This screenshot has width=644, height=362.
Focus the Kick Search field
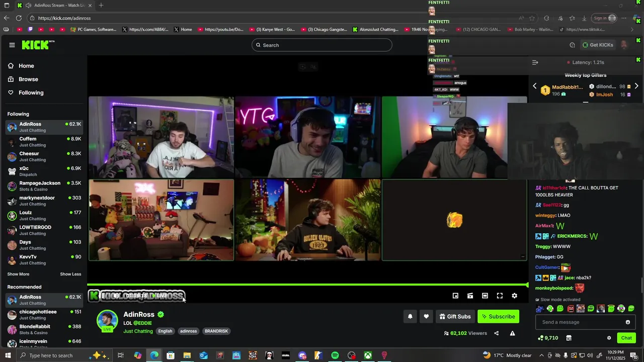tap(322, 45)
